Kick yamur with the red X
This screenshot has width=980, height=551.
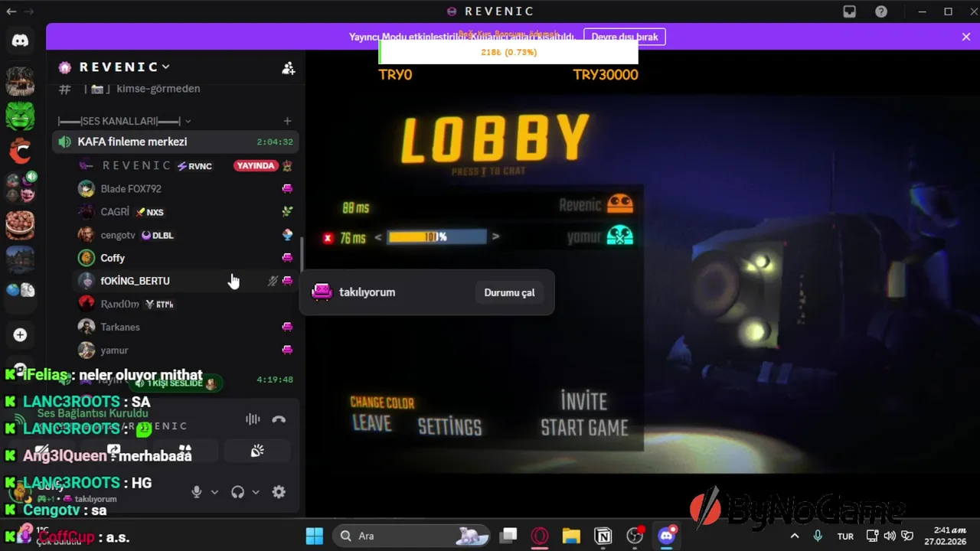click(328, 238)
